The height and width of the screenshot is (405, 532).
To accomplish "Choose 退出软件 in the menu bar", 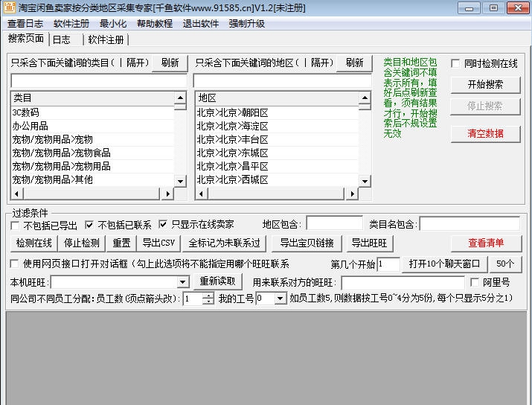I will click(200, 24).
